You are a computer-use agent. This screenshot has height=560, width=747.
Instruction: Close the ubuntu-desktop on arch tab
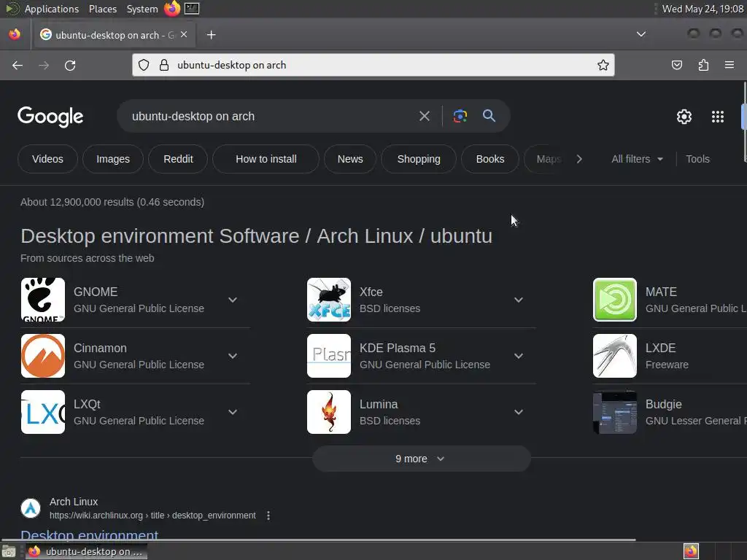tap(184, 34)
